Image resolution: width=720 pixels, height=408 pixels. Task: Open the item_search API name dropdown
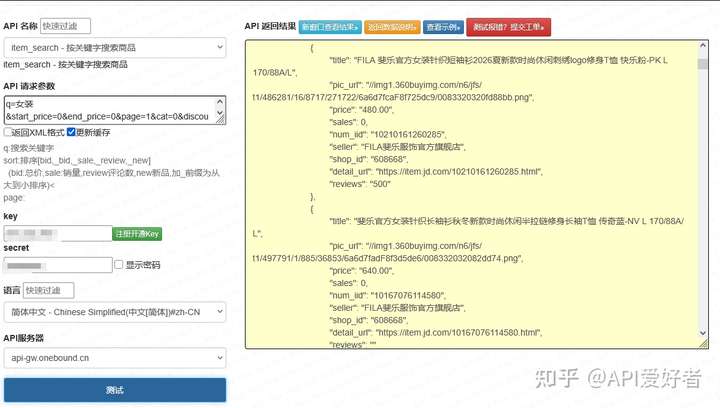coord(115,48)
